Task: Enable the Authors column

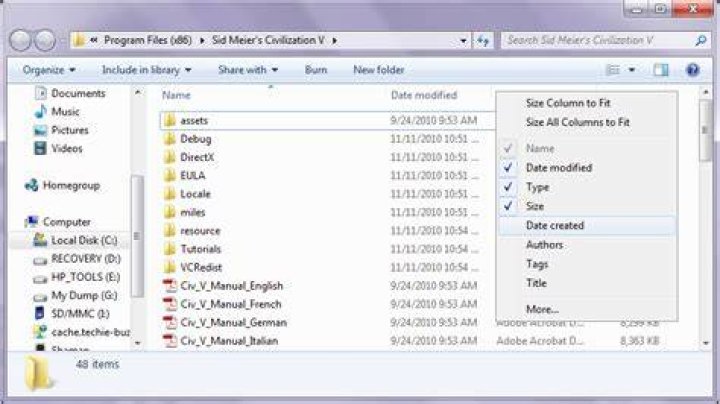Action: 587,245
